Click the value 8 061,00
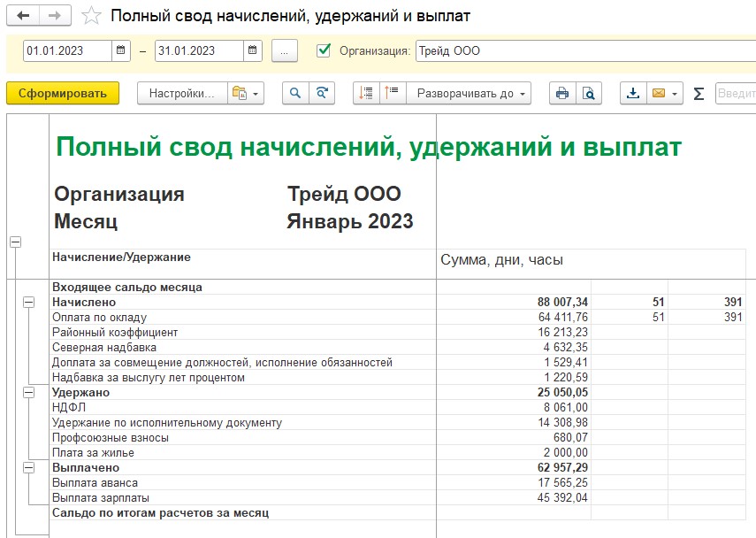 pos(566,408)
